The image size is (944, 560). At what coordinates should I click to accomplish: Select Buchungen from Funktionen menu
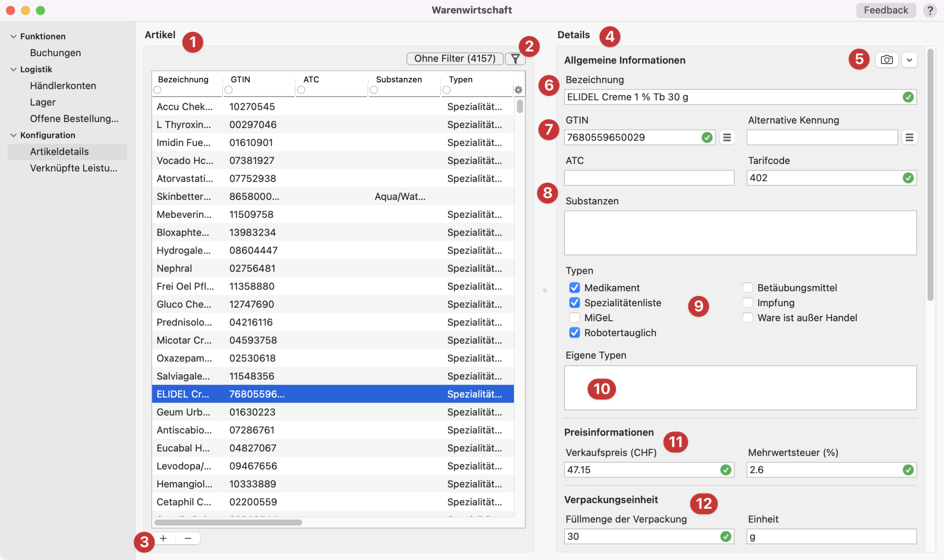coord(55,52)
